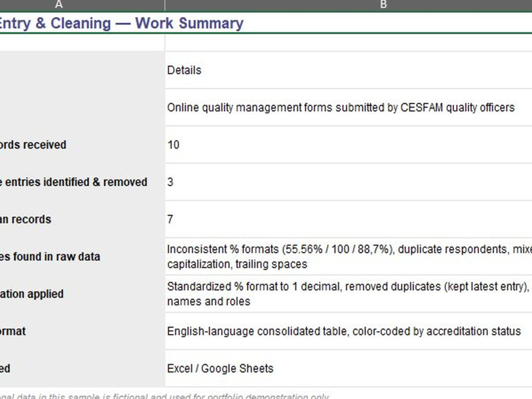Select column A header

[x=82, y=5]
